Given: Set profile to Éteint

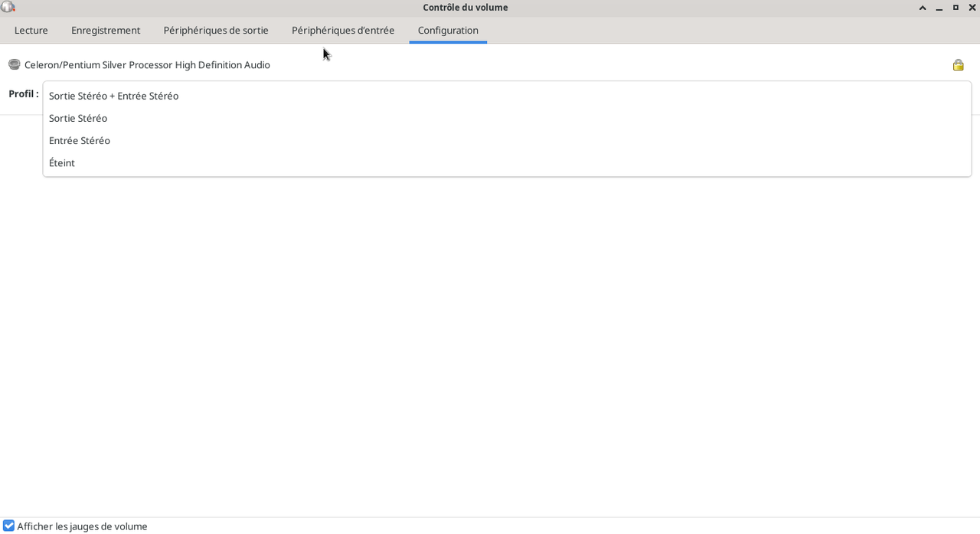Looking at the screenshot, I should pyautogui.click(x=507, y=162).
